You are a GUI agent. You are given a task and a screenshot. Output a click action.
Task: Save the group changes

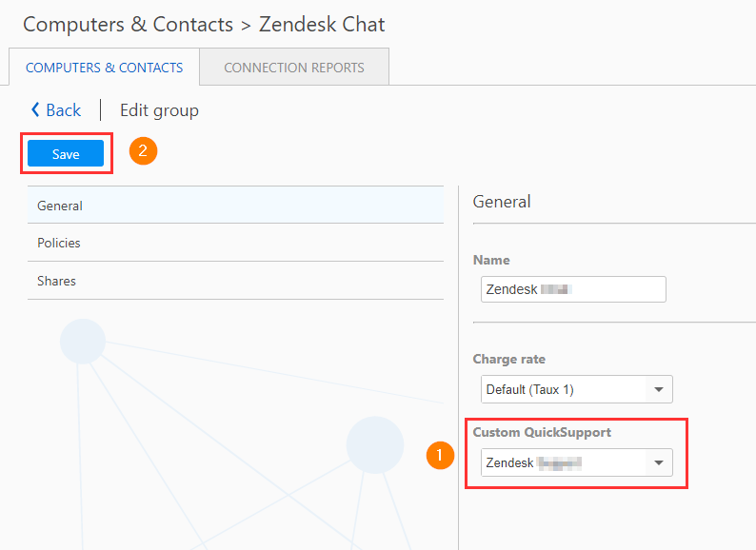(66, 154)
